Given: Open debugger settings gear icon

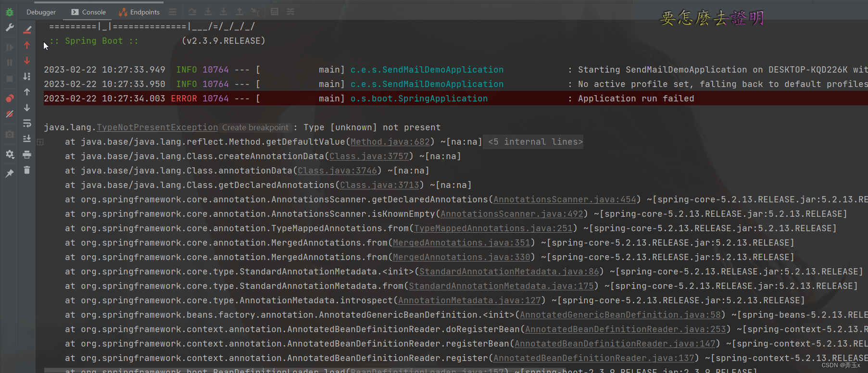Looking at the screenshot, I should [9, 154].
